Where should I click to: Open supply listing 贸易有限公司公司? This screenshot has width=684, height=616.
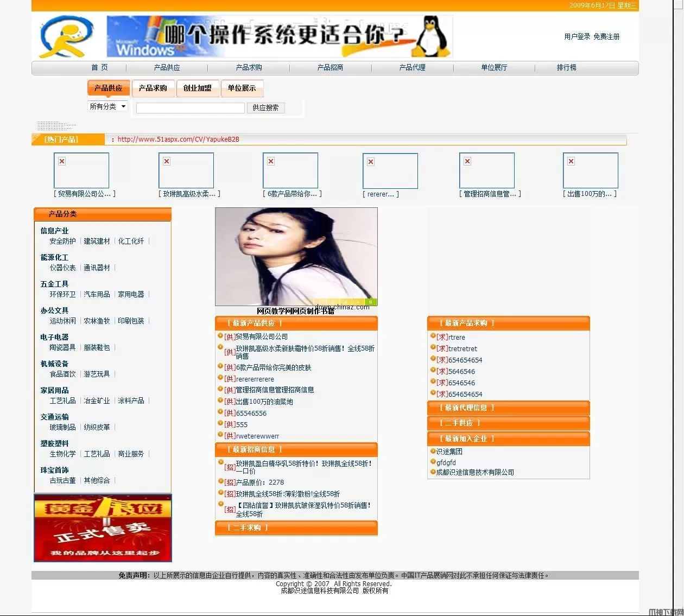[x=262, y=336]
